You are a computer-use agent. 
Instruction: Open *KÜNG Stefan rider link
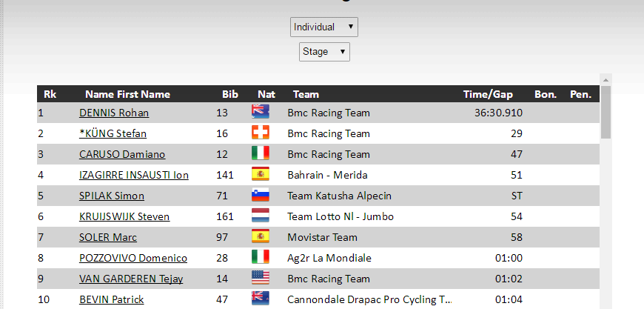(113, 133)
